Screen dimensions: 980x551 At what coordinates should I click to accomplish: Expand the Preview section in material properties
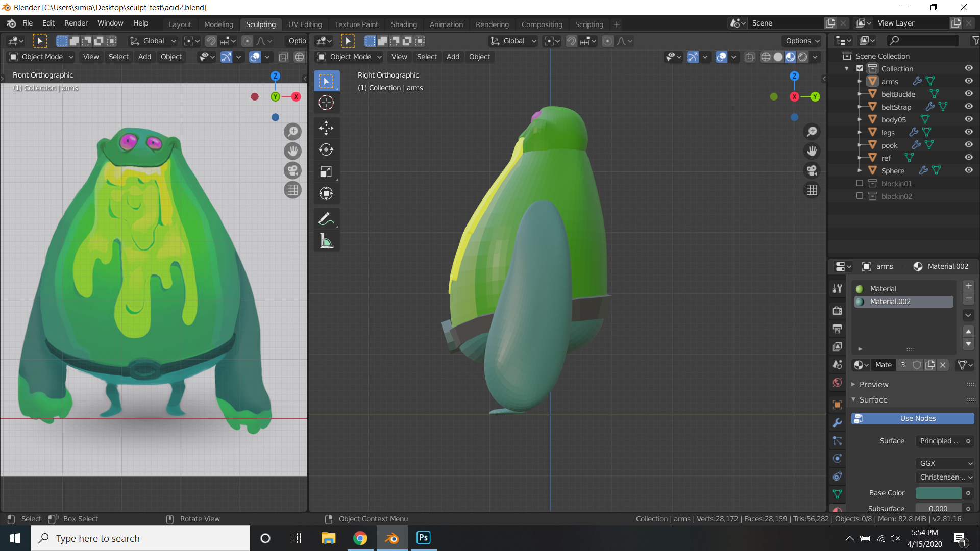click(873, 384)
